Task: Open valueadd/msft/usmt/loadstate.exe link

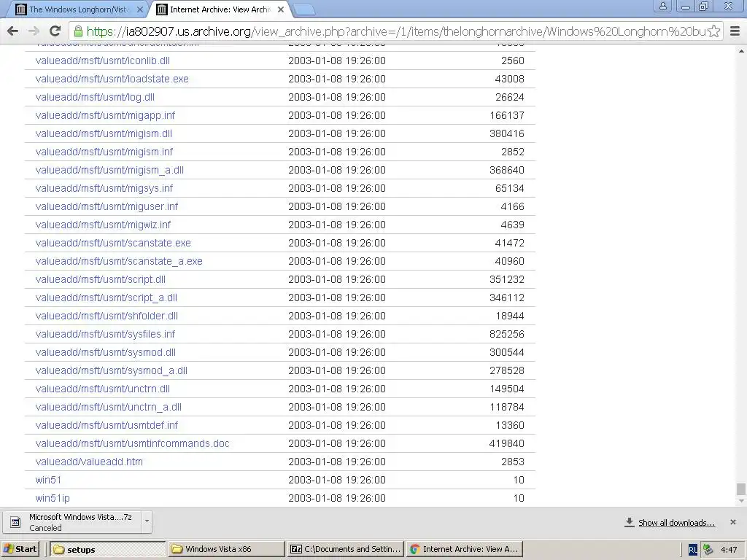Action: click(x=112, y=79)
